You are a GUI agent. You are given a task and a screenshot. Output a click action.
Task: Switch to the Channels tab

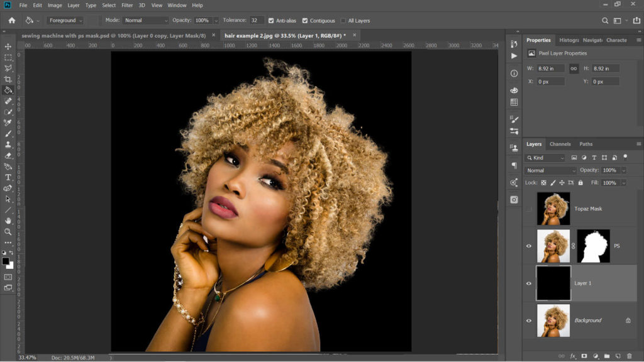click(x=560, y=144)
